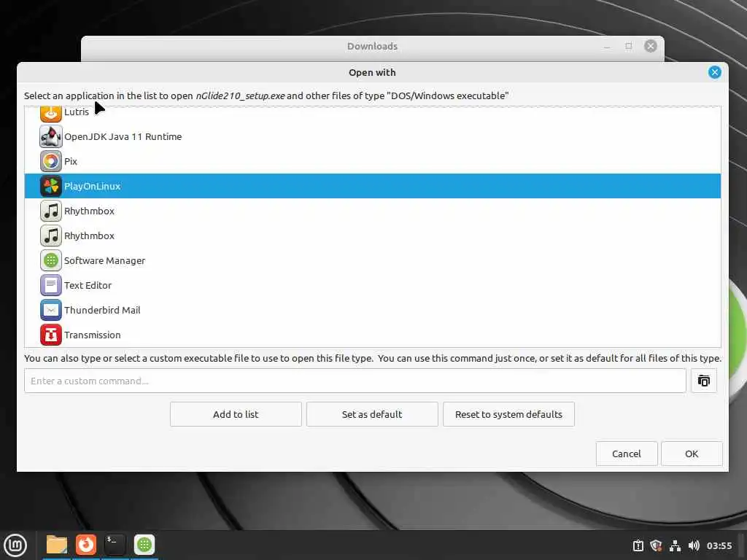
Task: Select the Software Manager green icon
Action: [50, 260]
